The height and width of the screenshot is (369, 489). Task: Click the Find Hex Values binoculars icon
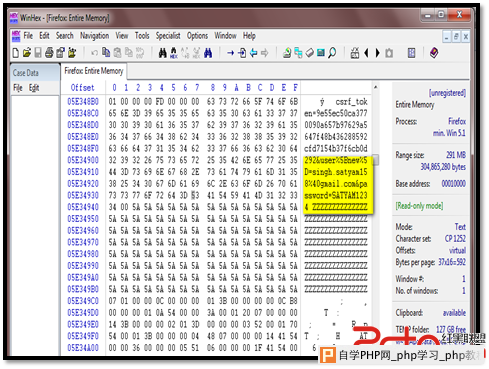tap(174, 53)
